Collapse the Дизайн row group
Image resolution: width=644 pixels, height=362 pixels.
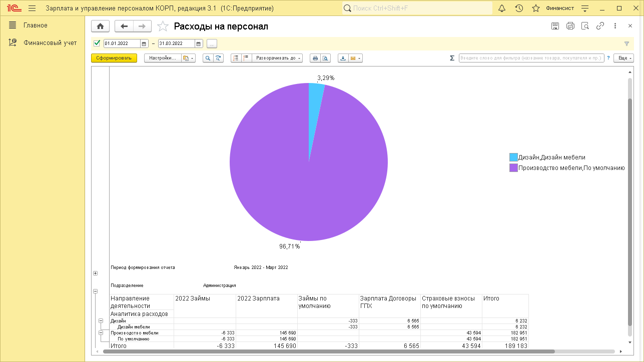tap(101, 321)
